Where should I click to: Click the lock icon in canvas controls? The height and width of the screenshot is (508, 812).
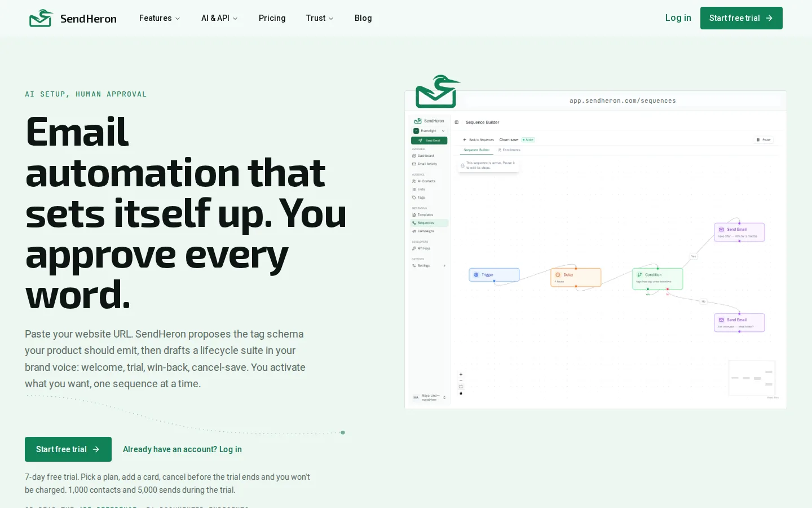[x=461, y=393]
